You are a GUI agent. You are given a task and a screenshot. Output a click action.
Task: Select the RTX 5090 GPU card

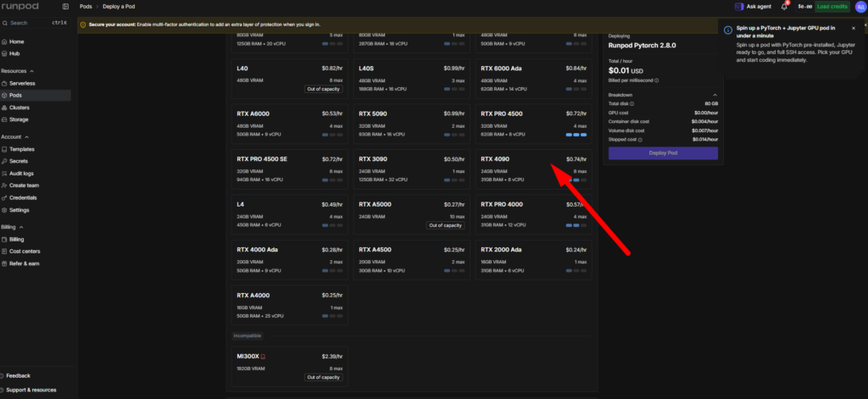[412, 124]
